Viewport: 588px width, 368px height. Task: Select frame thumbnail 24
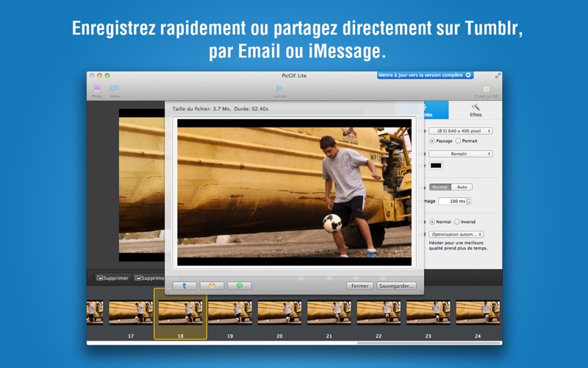477,312
